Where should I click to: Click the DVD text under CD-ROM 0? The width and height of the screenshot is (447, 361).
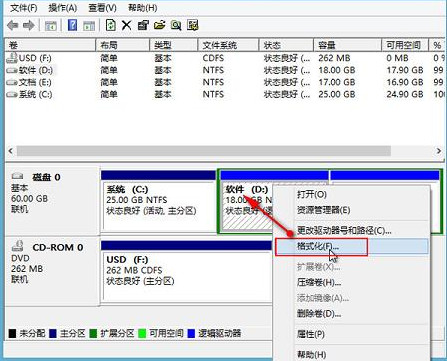(20, 258)
